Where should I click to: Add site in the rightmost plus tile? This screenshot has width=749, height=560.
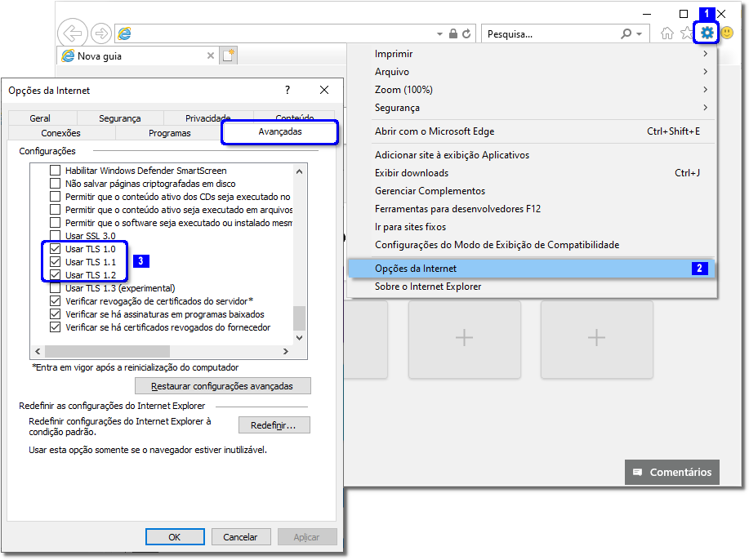596,338
